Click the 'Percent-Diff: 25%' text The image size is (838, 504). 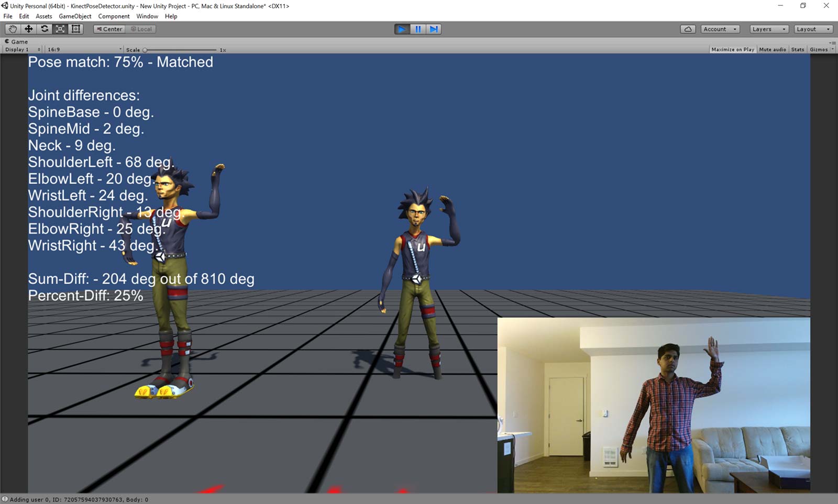point(85,296)
